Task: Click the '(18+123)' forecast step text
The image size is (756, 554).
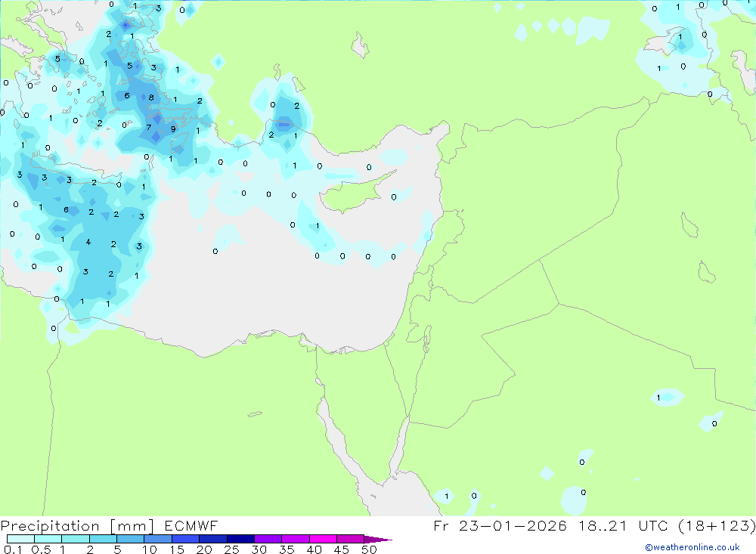Action: point(717,525)
